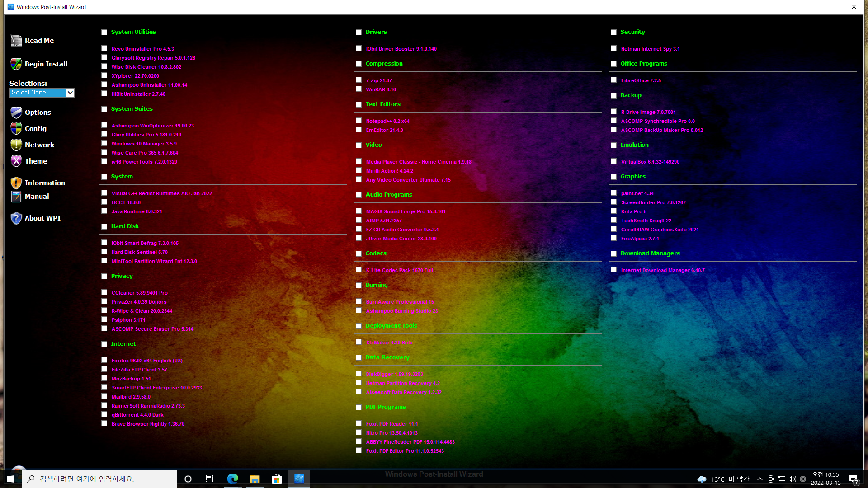Click the taskbar search box
This screenshot has height=488, width=868.
coord(99,479)
